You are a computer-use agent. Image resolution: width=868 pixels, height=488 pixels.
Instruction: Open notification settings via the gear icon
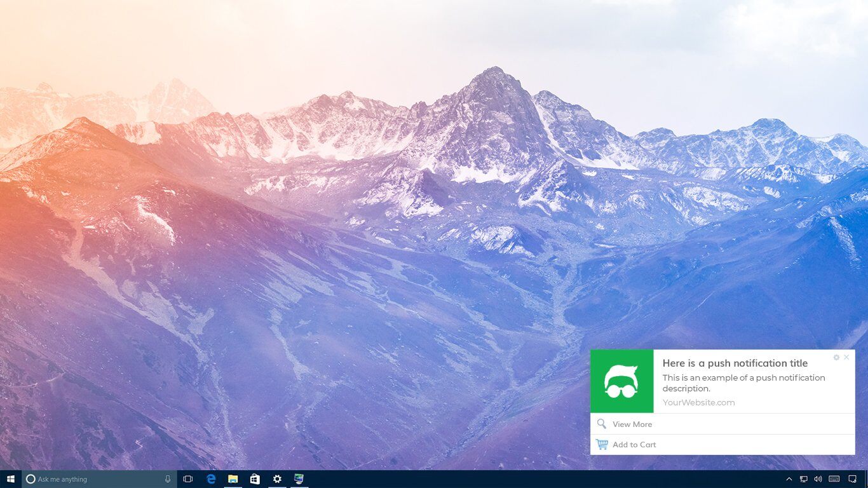pyautogui.click(x=836, y=357)
